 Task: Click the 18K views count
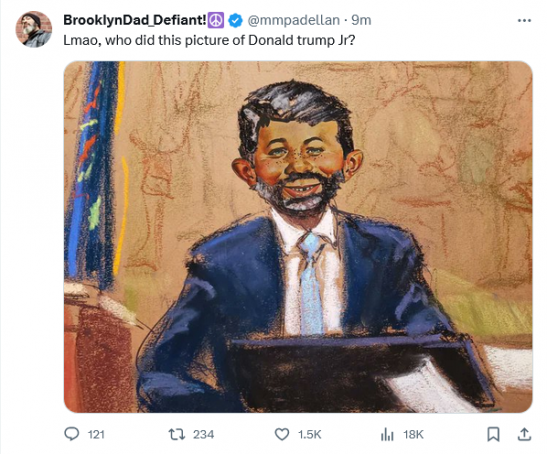click(x=413, y=434)
